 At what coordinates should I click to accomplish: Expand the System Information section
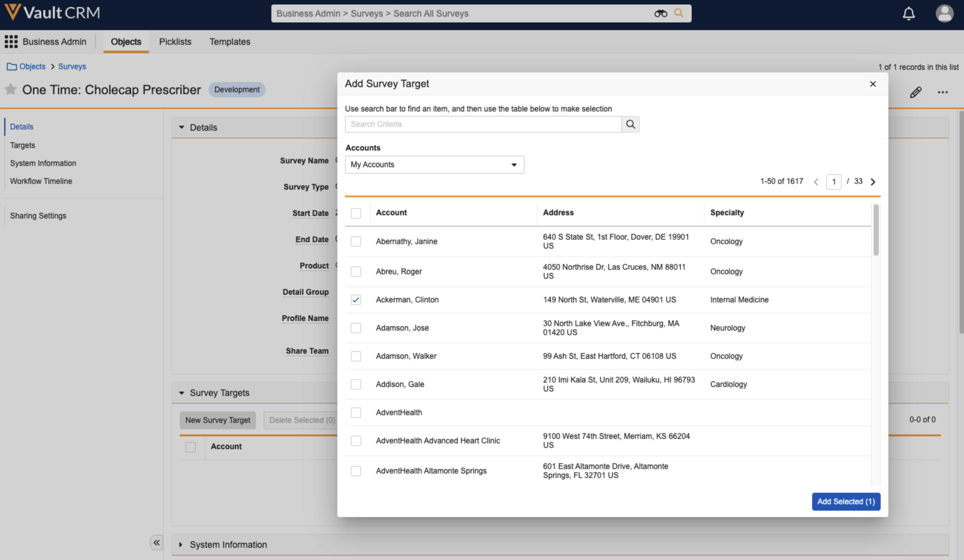coord(181,545)
